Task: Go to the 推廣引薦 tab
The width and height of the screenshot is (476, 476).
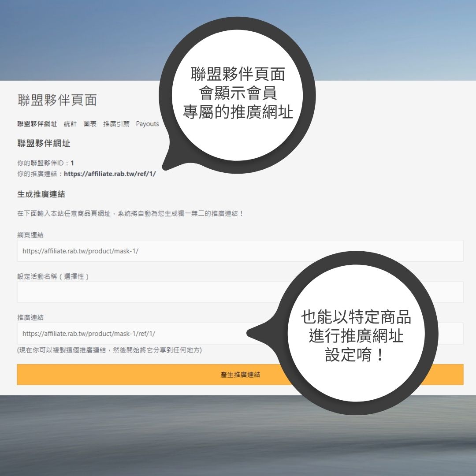Action: point(116,124)
